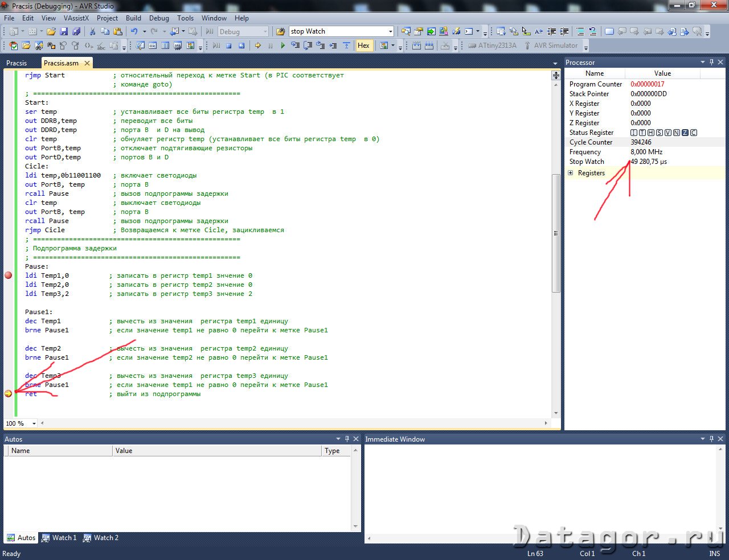Viewport: 729px width, 560px height.
Task: Restart debugging with blue restart icon
Action: 241,46
